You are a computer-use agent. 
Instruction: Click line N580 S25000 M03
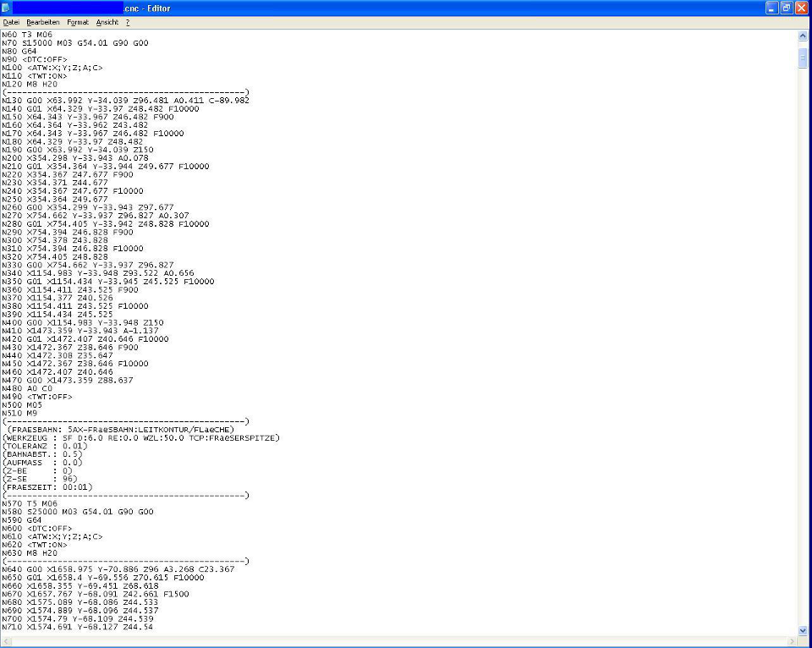point(78,512)
